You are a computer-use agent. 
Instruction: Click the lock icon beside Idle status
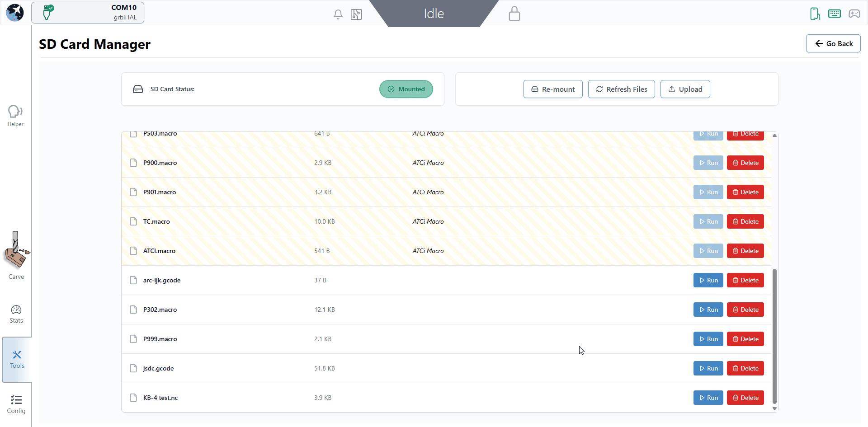(514, 14)
